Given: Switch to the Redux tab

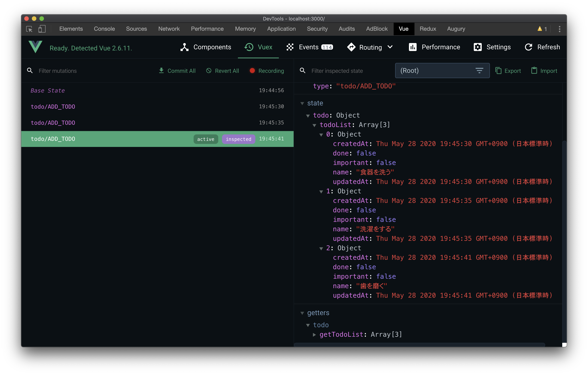Looking at the screenshot, I should [x=428, y=29].
